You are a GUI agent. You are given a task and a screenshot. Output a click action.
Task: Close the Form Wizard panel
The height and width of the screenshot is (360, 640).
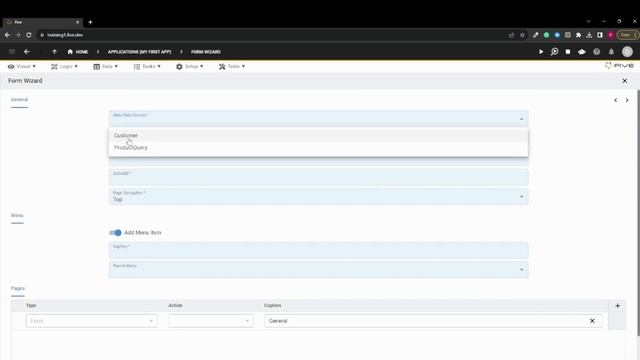(624, 81)
